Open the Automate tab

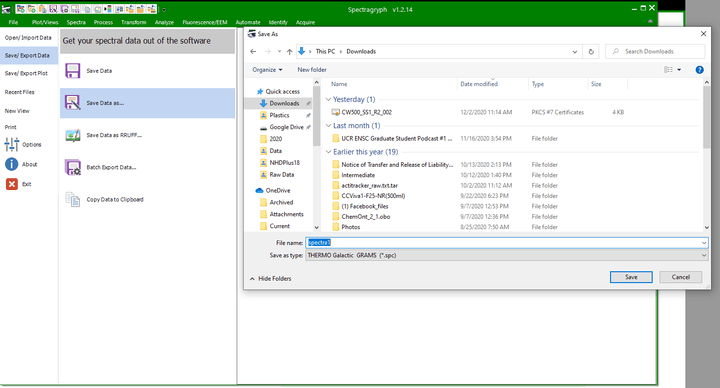pos(248,22)
